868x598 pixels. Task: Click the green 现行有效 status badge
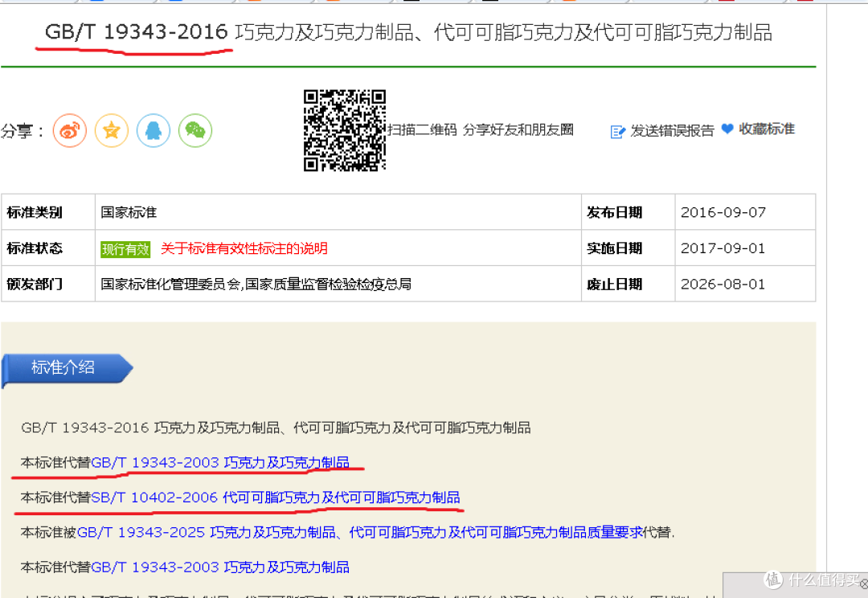coord(125,249)
